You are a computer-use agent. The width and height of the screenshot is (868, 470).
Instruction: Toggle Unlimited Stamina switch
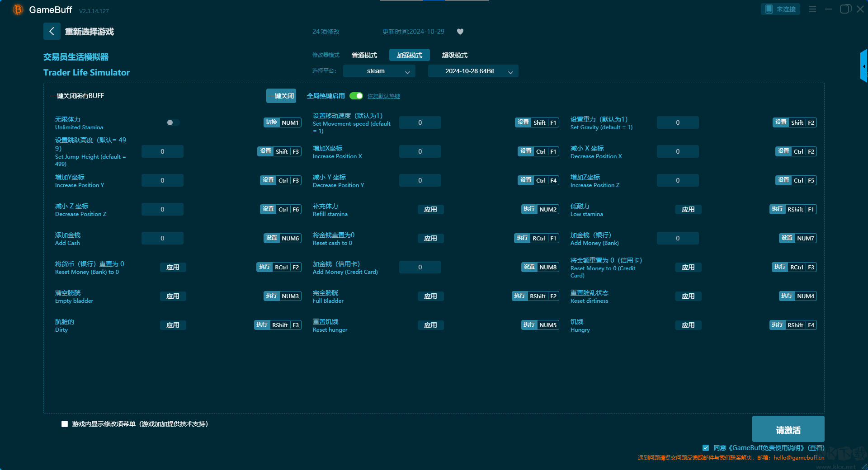point(172,122)
